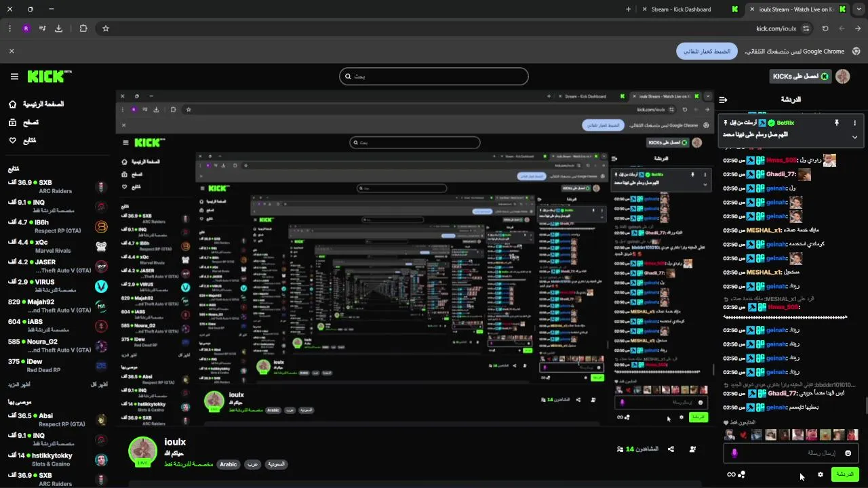Image resolution: width=868 pixels, height=488 pixels.
Task: Collapse show less following channels
Action: (x=99, y=384)
